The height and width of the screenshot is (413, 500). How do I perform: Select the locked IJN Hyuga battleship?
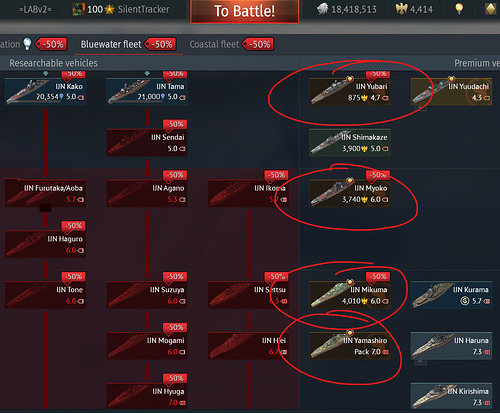click(147, 396)
